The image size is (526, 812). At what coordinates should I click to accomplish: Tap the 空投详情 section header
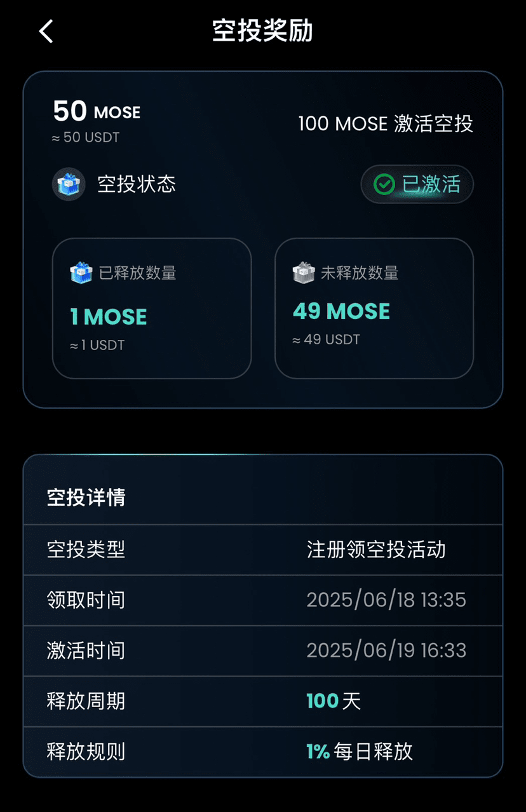click(x=86, y=497)
